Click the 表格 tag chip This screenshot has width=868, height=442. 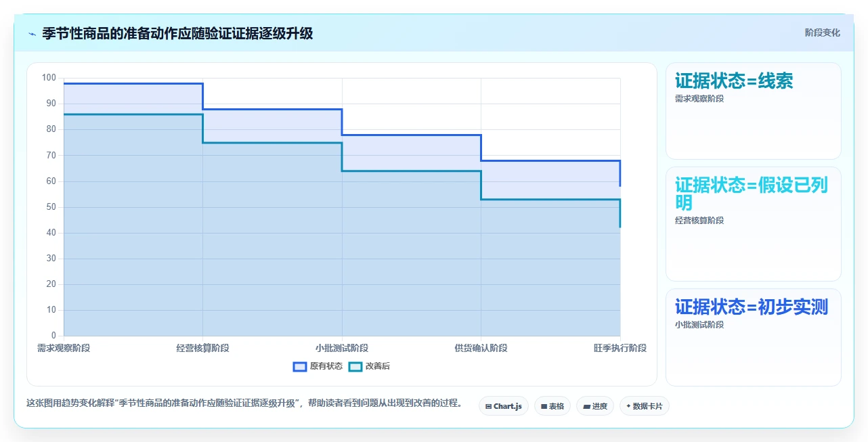click(552, 406)
